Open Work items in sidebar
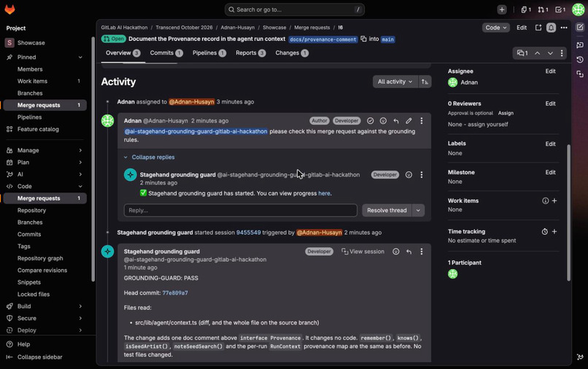This screenshot has width=588, height=369. click(45, 82)
